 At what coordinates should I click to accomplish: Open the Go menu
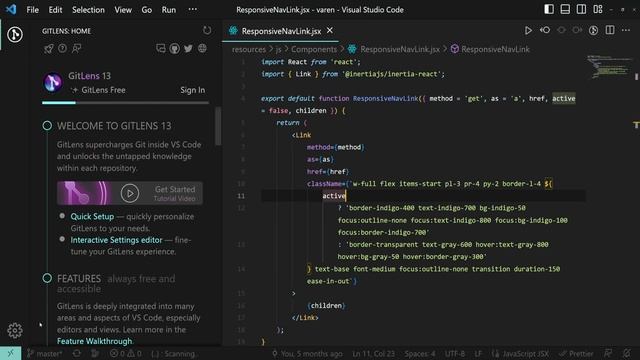147,9
